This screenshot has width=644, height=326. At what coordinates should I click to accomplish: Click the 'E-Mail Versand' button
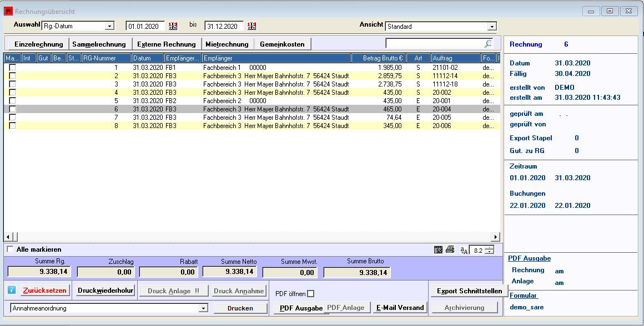(400, 308)
